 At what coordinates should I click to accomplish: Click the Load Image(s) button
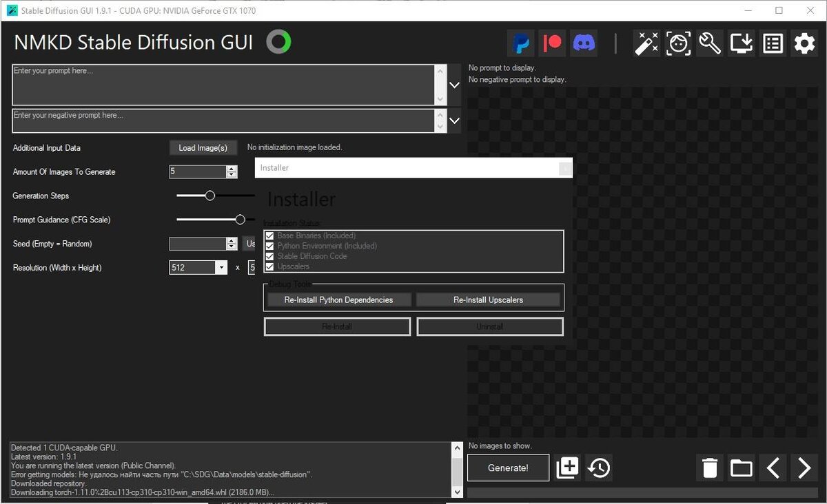pos(203,148)
